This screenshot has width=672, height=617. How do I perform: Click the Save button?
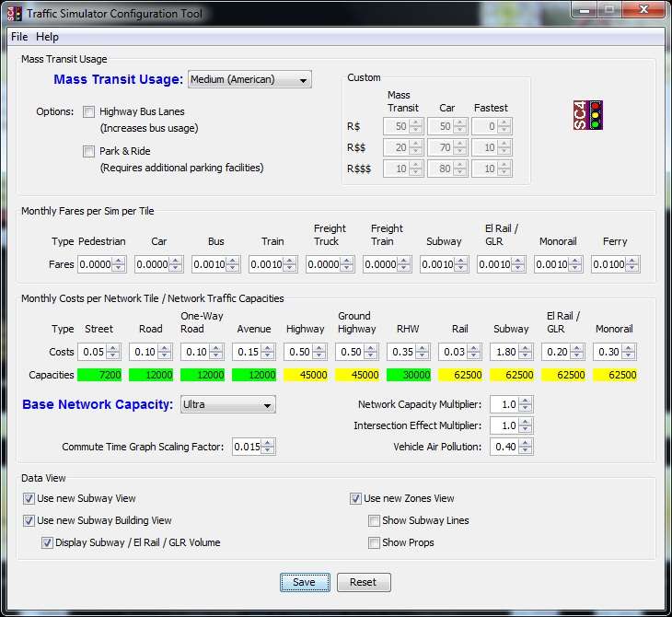305,582
